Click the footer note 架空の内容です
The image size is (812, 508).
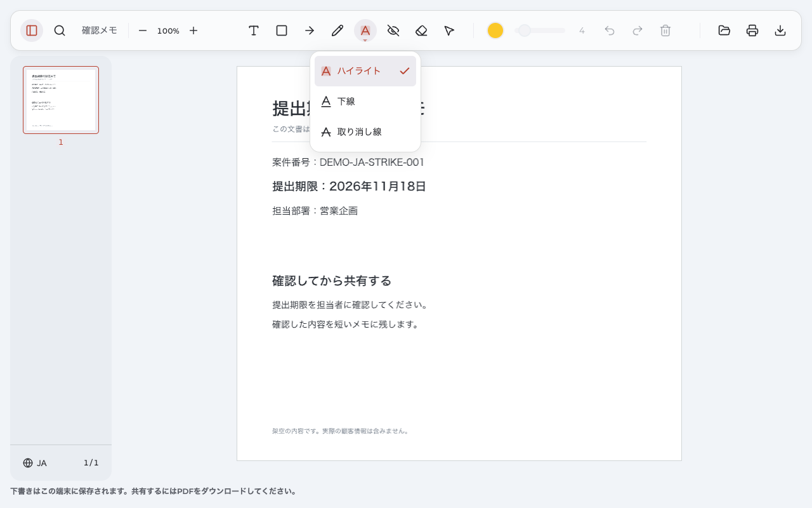pyautogui.click(x=341, y=431)
